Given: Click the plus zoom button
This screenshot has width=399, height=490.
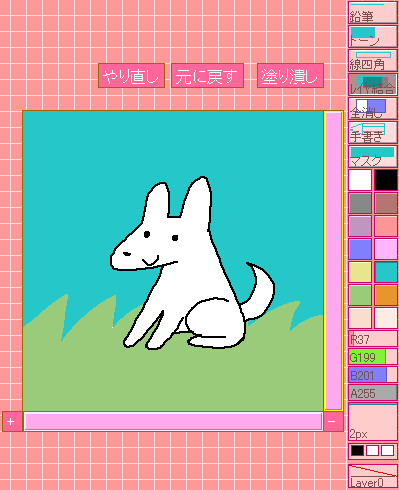Looking at the screenshot, I should pyautogui.click(x=12, y=422).
